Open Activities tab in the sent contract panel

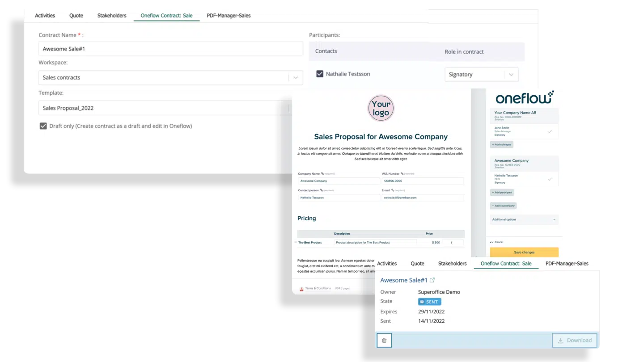pos(387,264)
